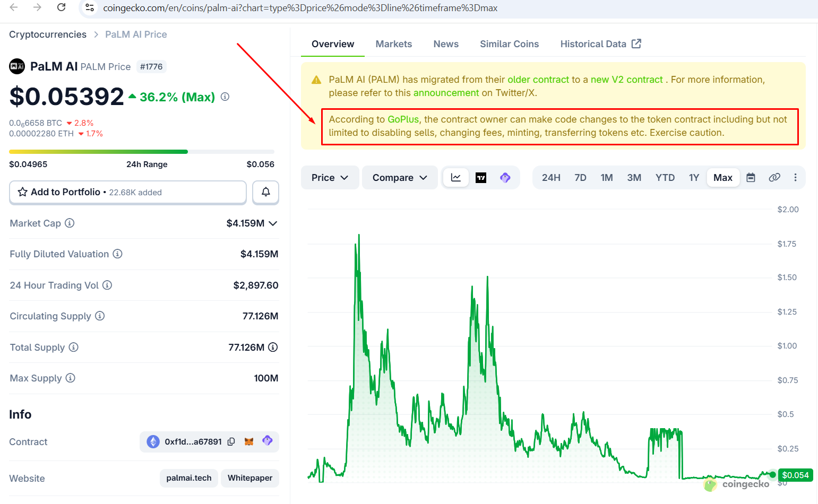Screen dimensions: 818x504
Task: Open the Historical Data tab
Action: click(x=601, y=44)
